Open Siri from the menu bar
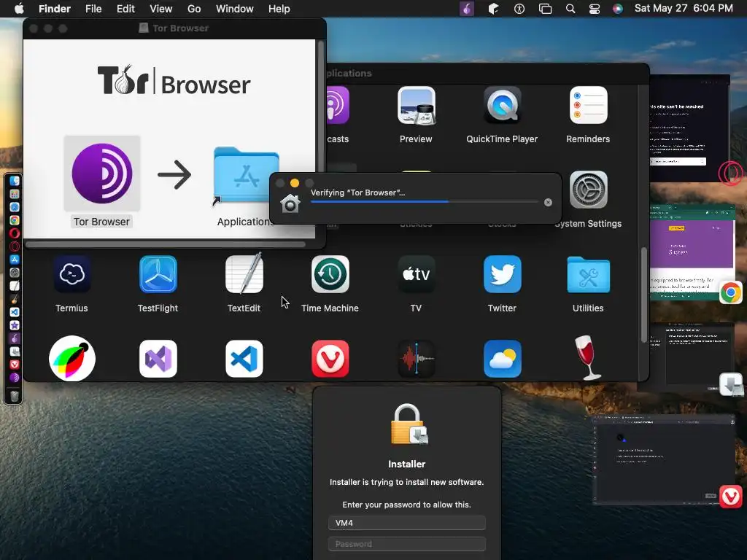Viewport: 747px width, 560px height. point(617,9)
